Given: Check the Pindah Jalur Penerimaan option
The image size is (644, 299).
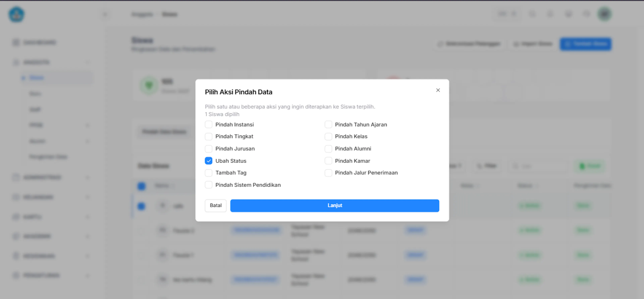Looking at the screenshot, I should click(x=328, y=173).
